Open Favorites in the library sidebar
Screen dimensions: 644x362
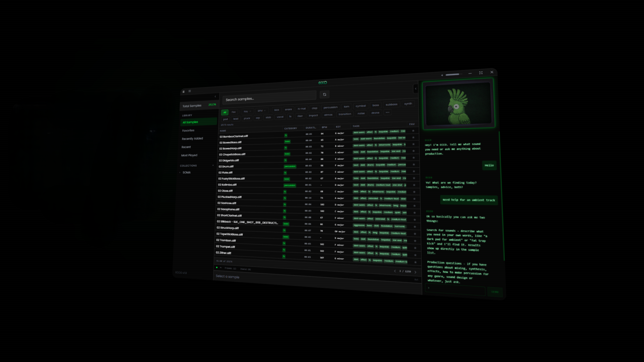[188, 130]
